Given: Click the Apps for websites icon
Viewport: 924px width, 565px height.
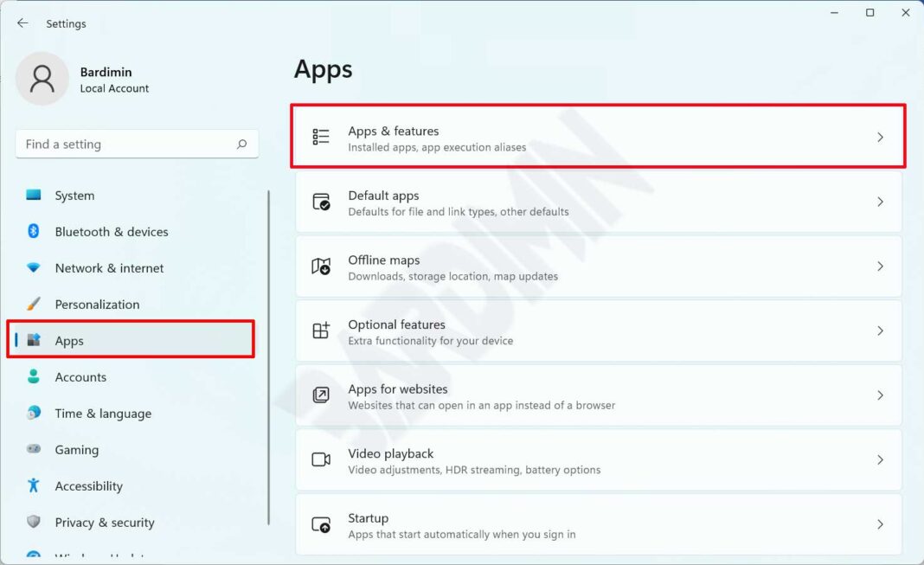Looking at the screenshot, I should [321, 395].
